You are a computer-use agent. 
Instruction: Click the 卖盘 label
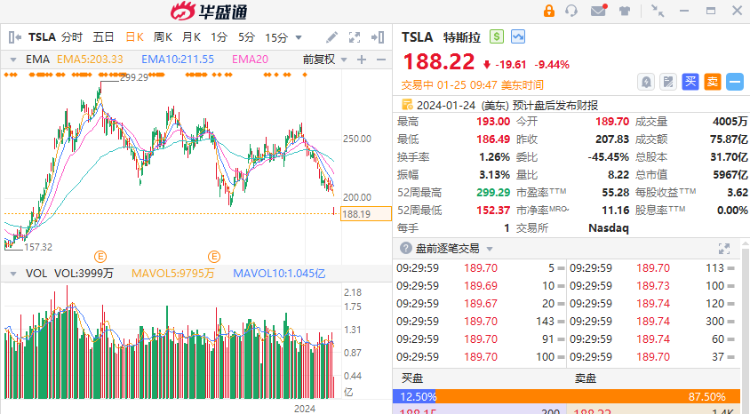(585, 379)
